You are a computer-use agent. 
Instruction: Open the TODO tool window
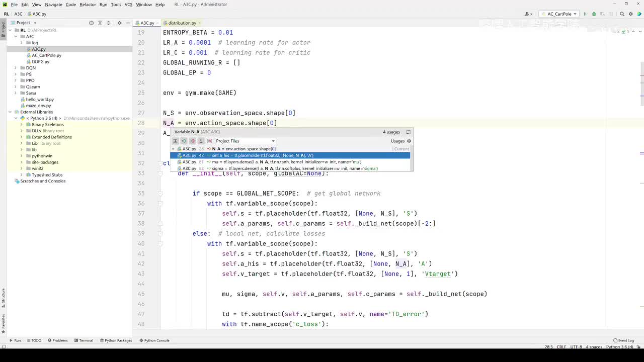coord(33,340)
